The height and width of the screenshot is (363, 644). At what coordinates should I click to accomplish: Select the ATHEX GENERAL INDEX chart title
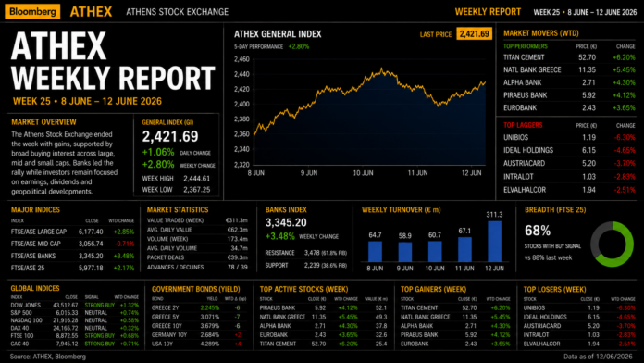click(278, 34)
